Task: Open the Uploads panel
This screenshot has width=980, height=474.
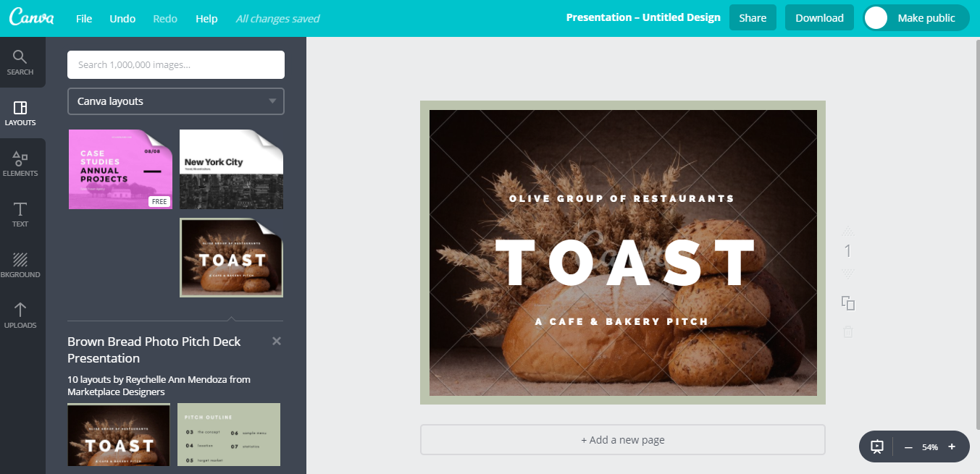Action: (20, 316)
